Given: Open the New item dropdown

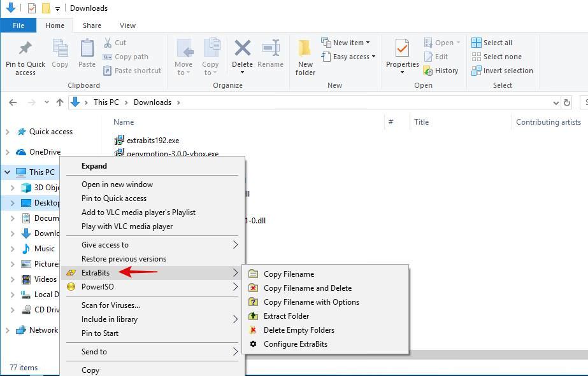Looking at the screenshot, I should 346,43.
